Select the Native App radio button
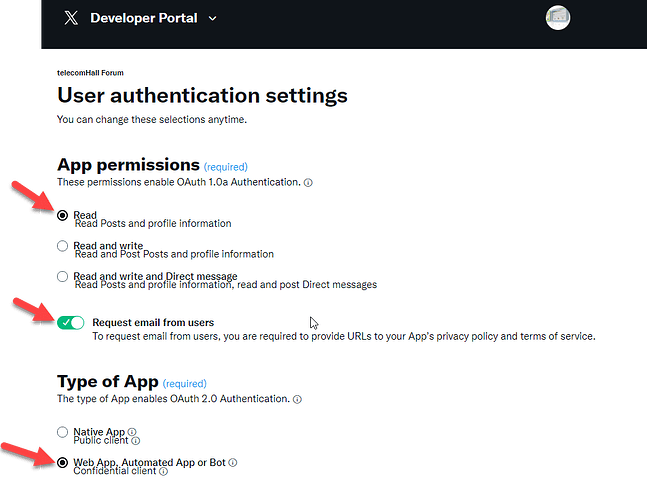647x500 pixels. [x=62, y=432]
